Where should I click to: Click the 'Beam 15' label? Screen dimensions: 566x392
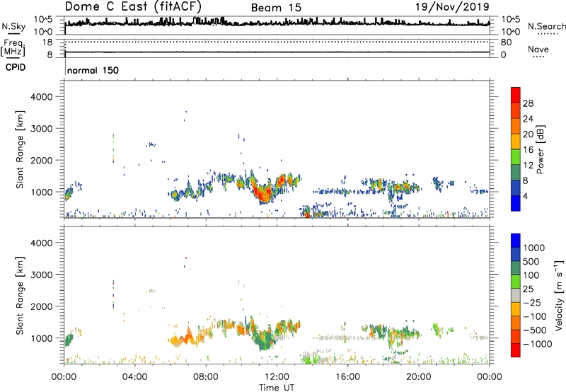[276, 8]
